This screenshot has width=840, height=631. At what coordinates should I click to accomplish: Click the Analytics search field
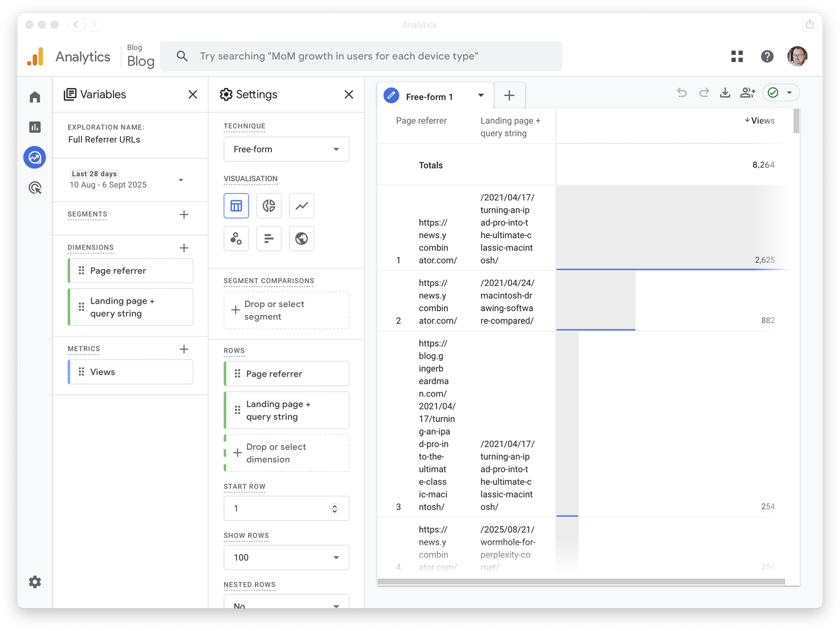(x=360, y=56)
